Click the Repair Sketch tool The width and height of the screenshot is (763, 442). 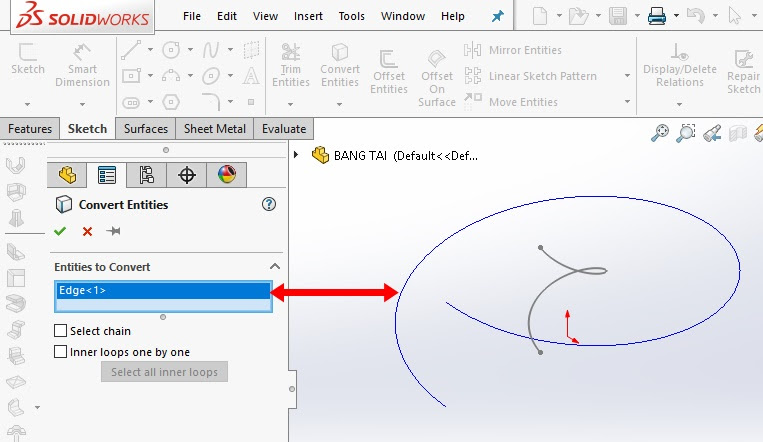[x=743, y=72]
